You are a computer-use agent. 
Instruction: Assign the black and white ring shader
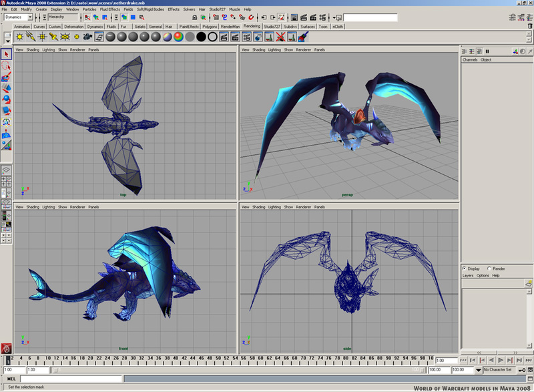click(x=212, y=37)
